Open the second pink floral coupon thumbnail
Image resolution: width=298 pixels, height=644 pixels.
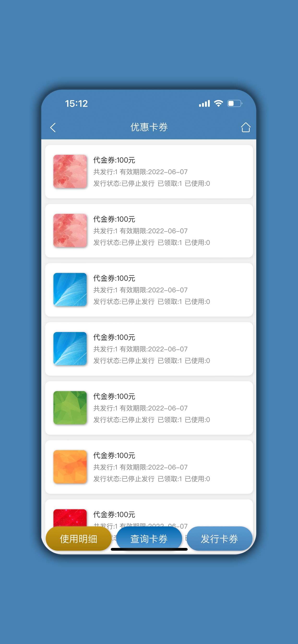coord(70,230)
